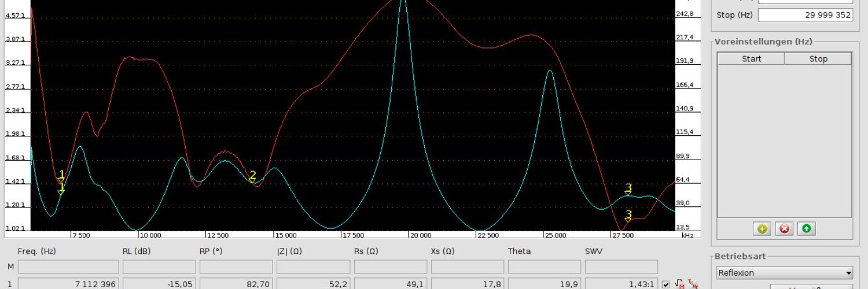Click marker 1 SWV value 1,43:1
This screenshot has height=289, width=868.
click(x=621, y=284)
